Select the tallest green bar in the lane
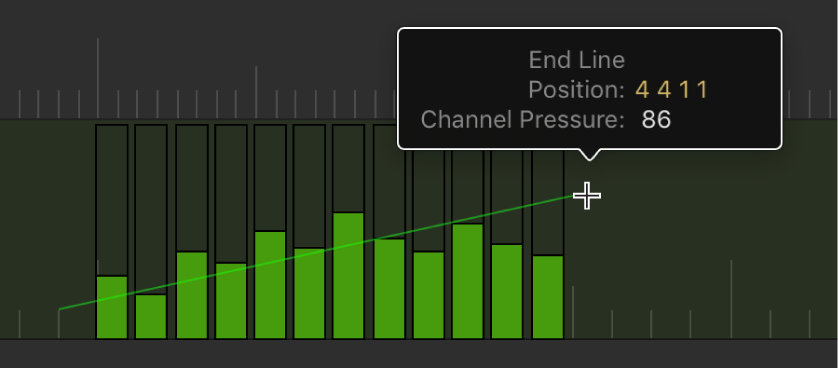The width and height of the screenshot is (838, 370). pos(348,275)
